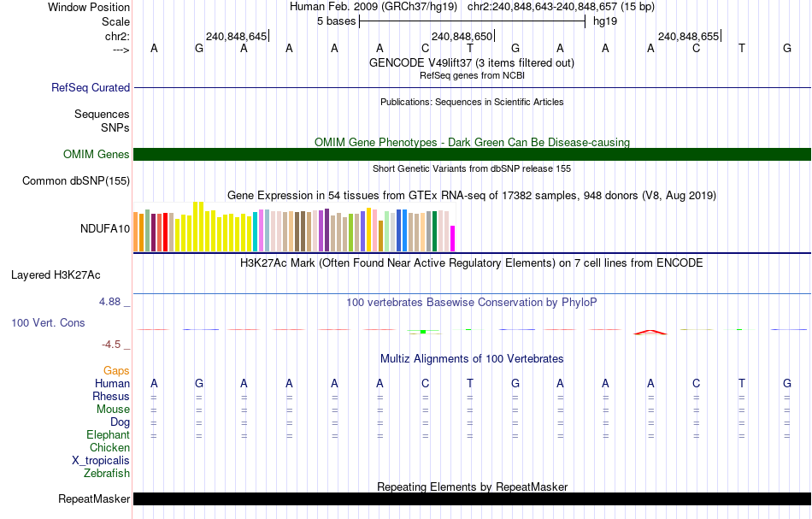
Task: Click the NDUFA10 gene label
Action: coord(105,228)
